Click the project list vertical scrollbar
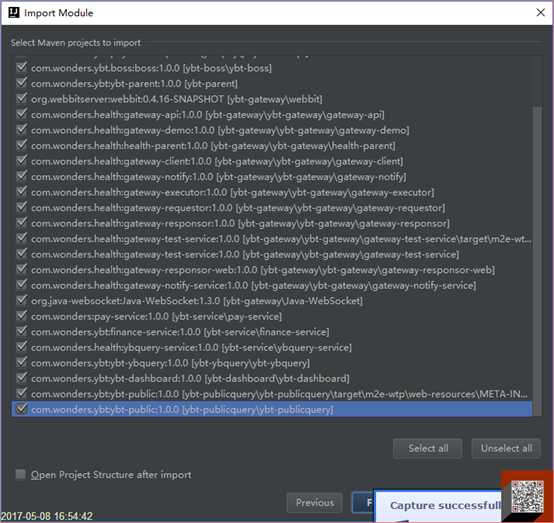This screenshot has width=554, height=523. [537, 261]
